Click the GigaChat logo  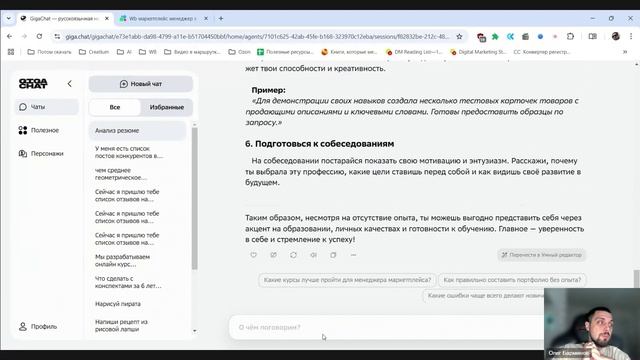pyautogui.click(x=33, y=84)
